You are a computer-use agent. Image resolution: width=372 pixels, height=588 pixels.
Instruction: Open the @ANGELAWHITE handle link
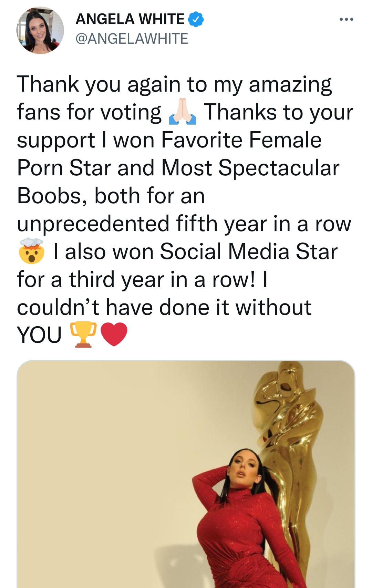point(132,39)
